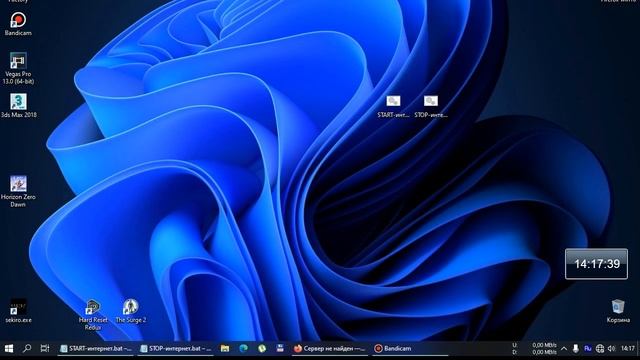Open the Windows Start menu
The width and height of the screenshot is (640, 360).
click(x=9, y=348)
